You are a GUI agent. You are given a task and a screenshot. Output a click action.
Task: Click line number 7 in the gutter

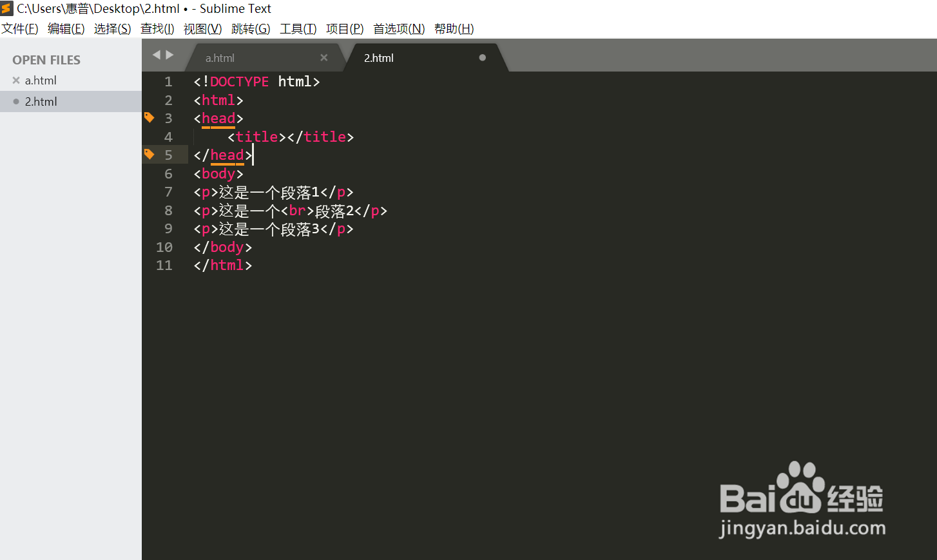pos(168,192)
